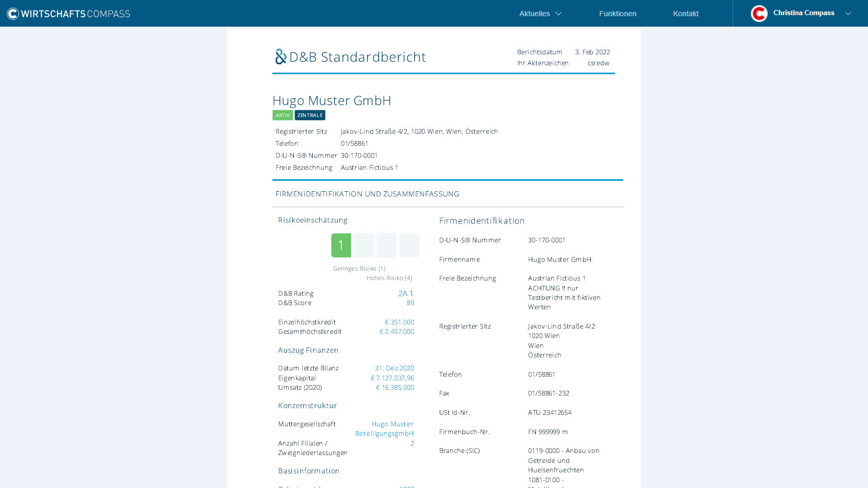868x488 pixels.
Task: Select the fourth risk level box
Action: (409, 245)
